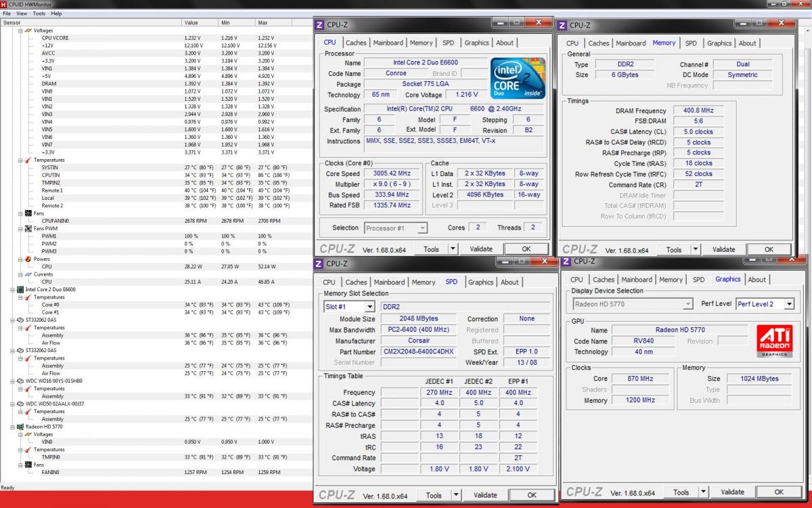Click the Fans PWM icon above PWM1
Image resolution: width=812 pixels, height=508 pixels.
[28, 228]
